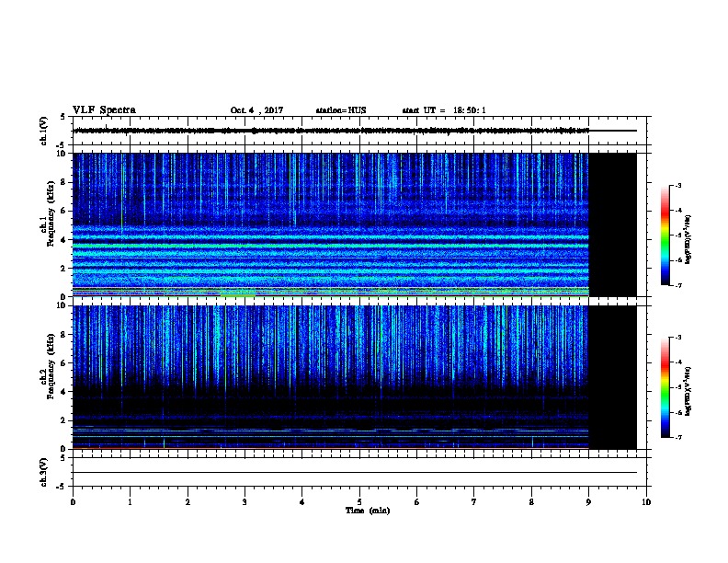Click the time axis tick label "10"

646,502
